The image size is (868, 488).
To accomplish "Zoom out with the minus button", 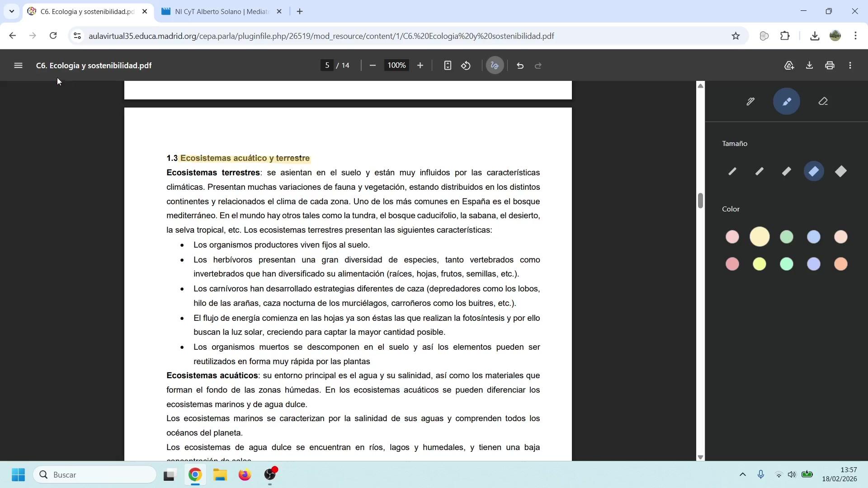I will click(x=373, y=66).
